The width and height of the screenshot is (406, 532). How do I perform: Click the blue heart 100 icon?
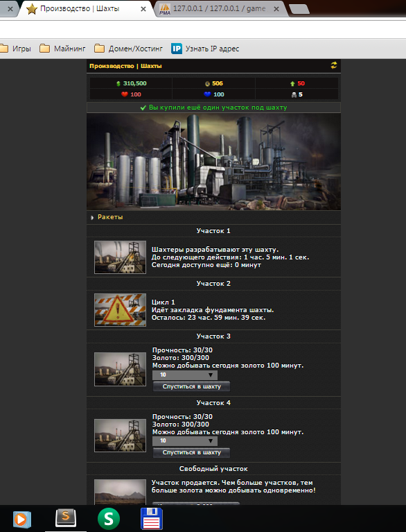point(207,94)
